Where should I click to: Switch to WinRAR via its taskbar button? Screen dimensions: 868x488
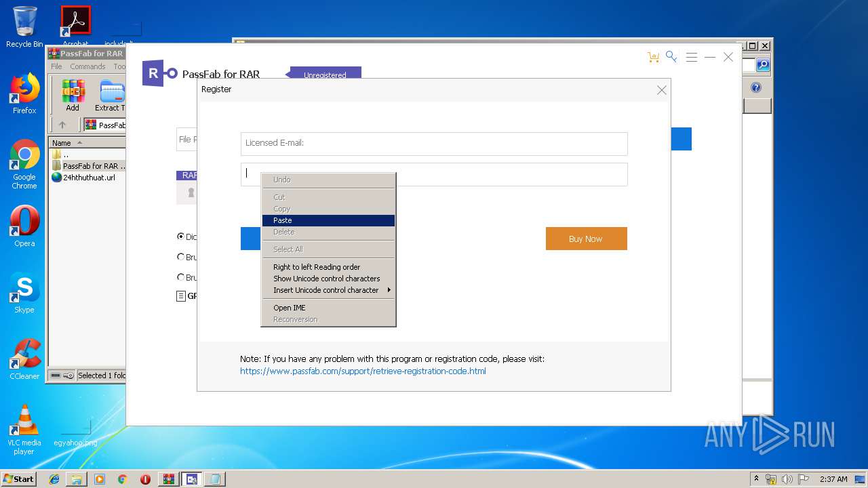[168, 479]
